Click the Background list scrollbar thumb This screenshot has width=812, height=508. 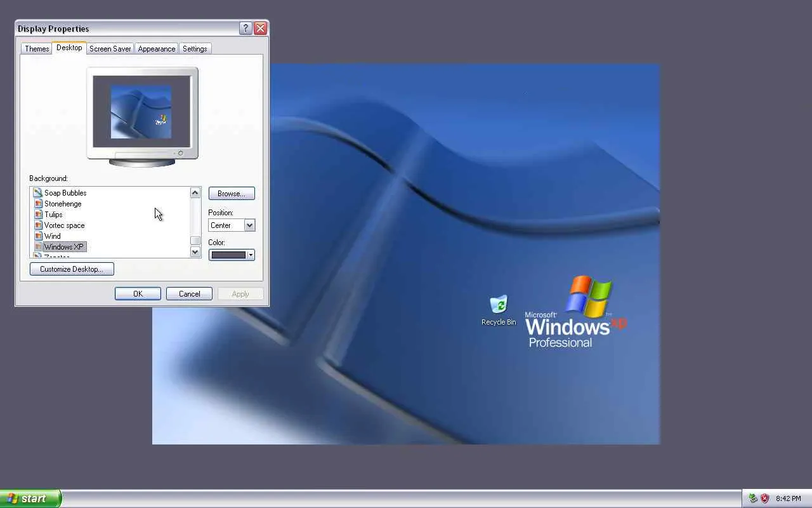point(195,241)
